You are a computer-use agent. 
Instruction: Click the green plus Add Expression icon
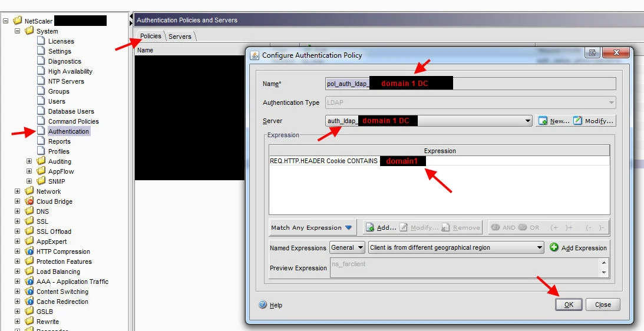pos(554,247)
